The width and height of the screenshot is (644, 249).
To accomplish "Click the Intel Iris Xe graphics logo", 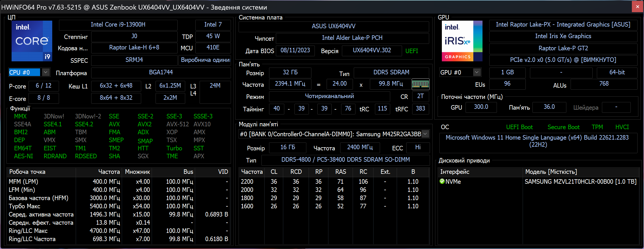I will point(462,41).
